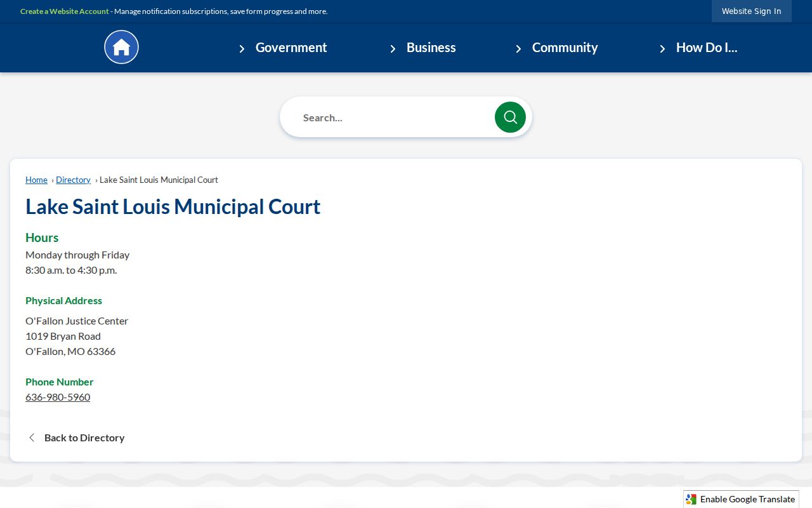
Task: Expand chevron next to Business
Action: point(393,48)
